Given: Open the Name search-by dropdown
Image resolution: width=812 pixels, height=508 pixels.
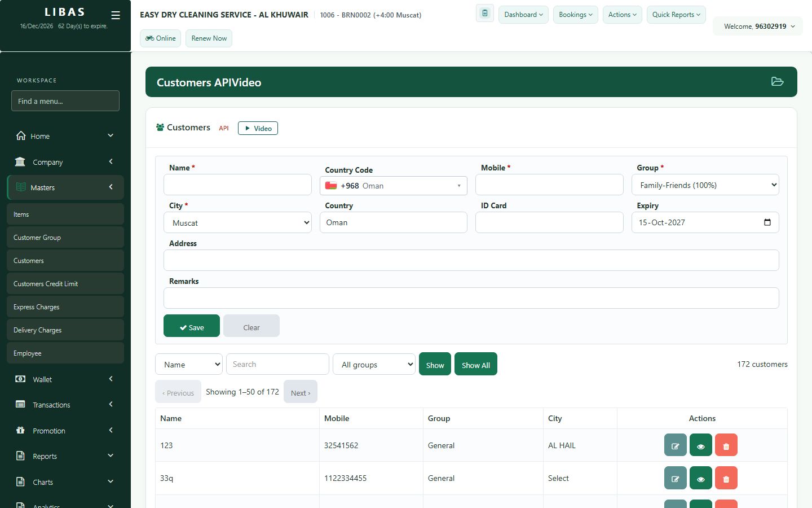Looking at the screenshot, I should tap(189, 364).
